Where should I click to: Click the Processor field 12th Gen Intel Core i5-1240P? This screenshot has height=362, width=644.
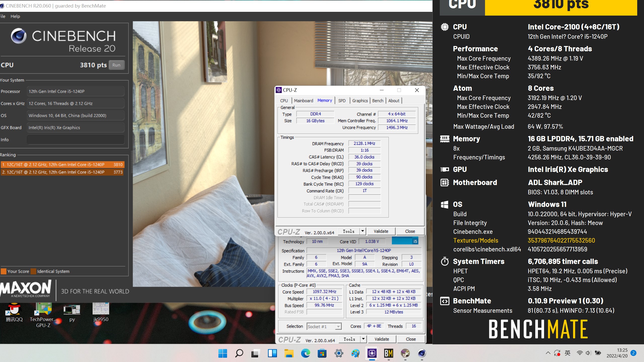click(75, 92)
